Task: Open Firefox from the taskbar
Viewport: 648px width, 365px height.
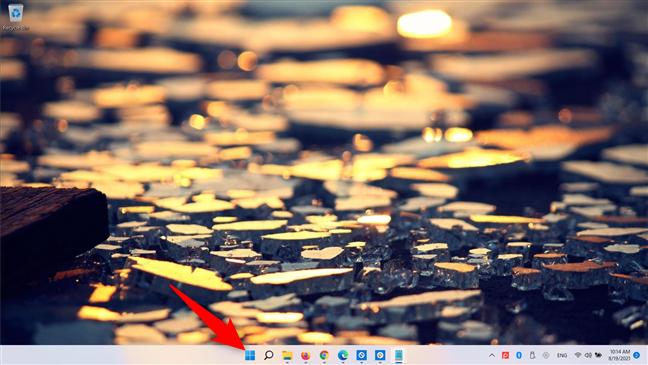Action: (306, 355)
